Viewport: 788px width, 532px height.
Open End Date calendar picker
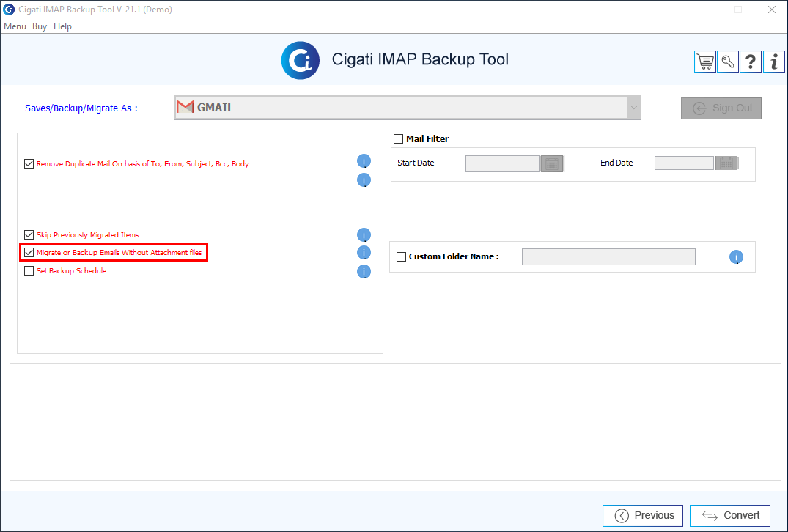tap(726, 163)
